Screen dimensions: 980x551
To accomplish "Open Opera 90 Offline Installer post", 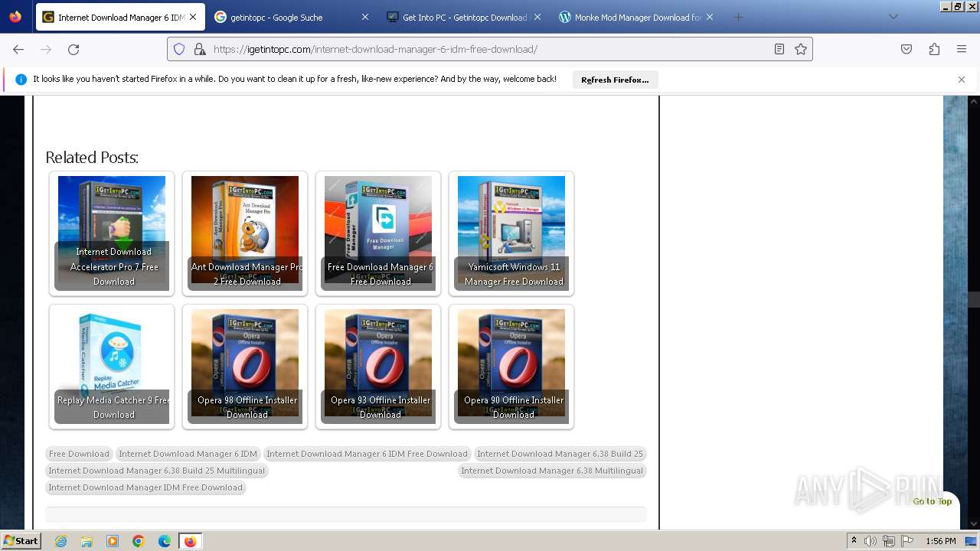I will click(511, 367).
